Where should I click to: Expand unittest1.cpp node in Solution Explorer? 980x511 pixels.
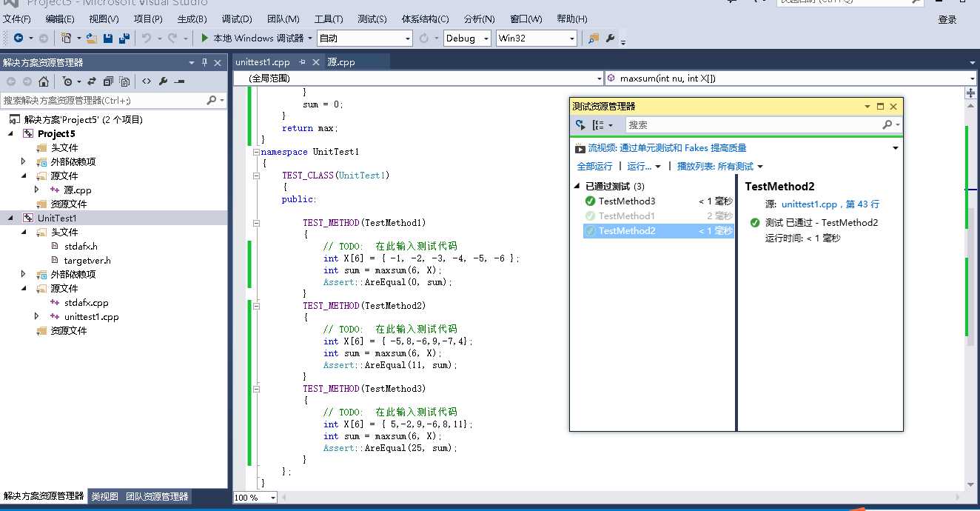(x=37, y=316)
